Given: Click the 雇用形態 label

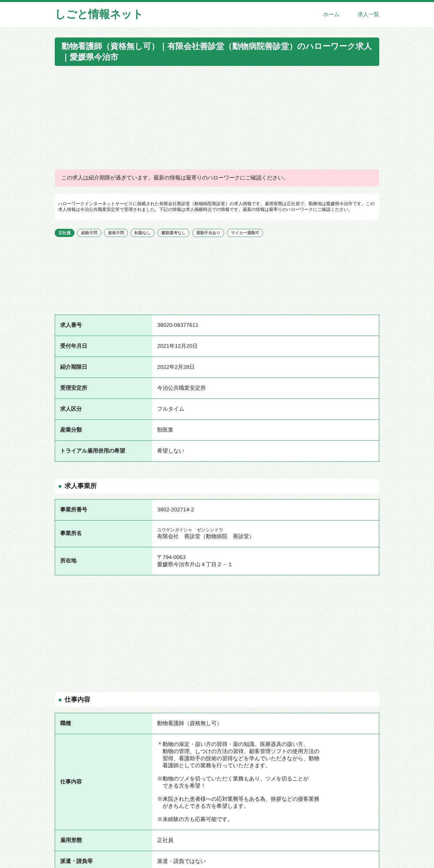Looking at the screenshot, I should (x=71, y=840).
